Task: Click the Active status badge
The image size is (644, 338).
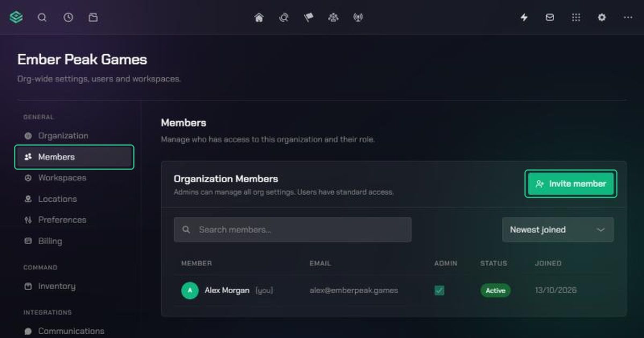Action: point(495,291)
